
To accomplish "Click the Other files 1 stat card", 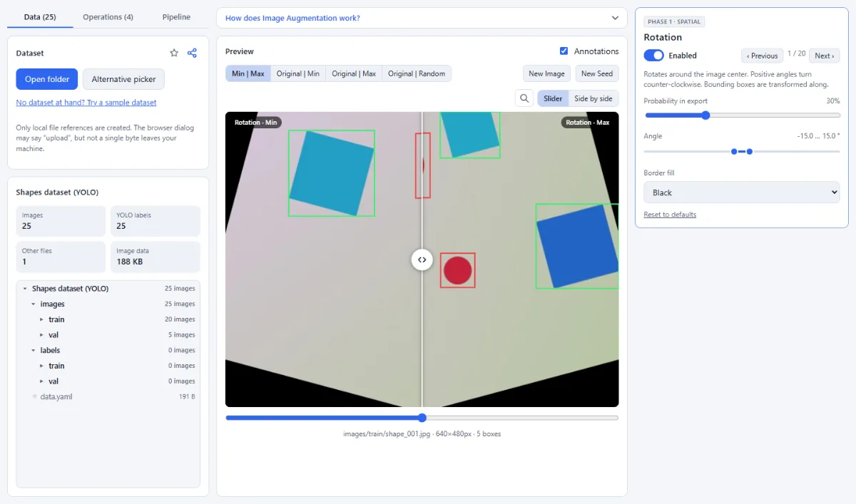I will coord(61,257).
